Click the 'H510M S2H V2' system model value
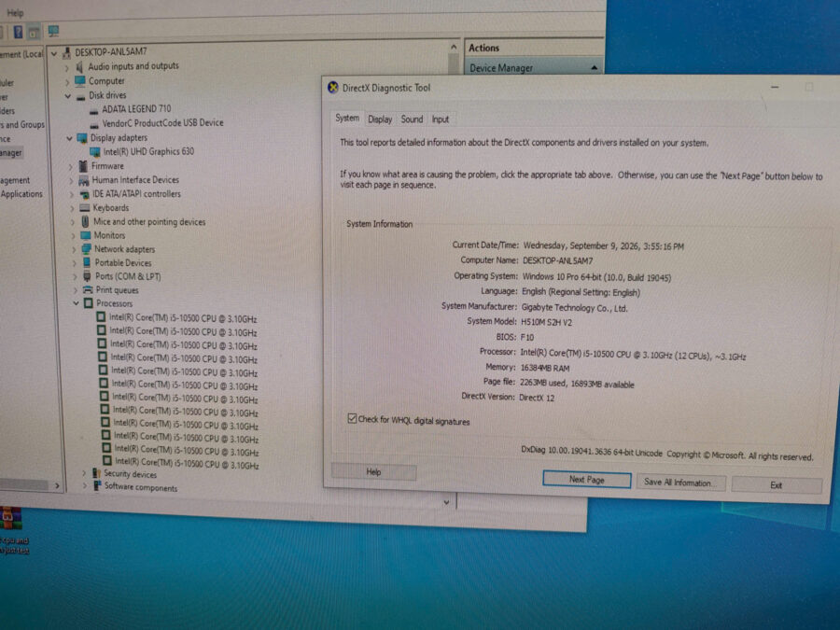The width and height of the screenshot is (840, 630). [546, 323]
